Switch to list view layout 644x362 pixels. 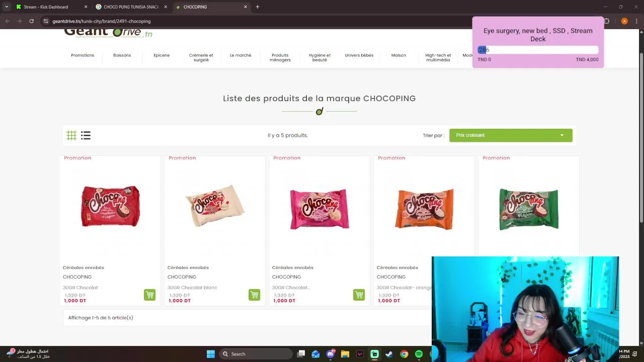pos(86,135)
